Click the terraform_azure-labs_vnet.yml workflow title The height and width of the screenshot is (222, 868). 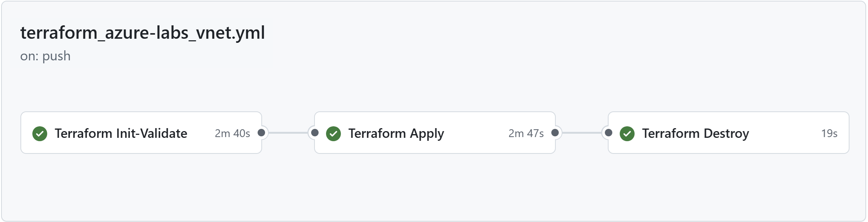pos(142,33)
